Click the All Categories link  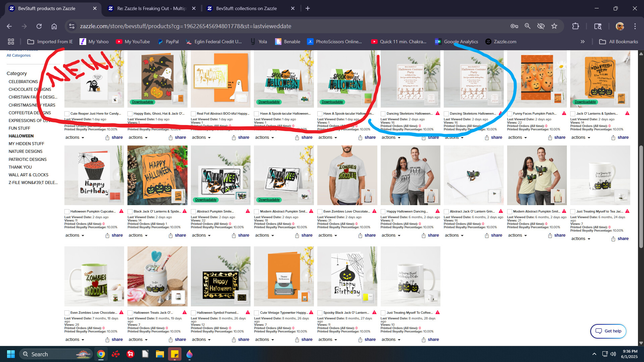18,55
